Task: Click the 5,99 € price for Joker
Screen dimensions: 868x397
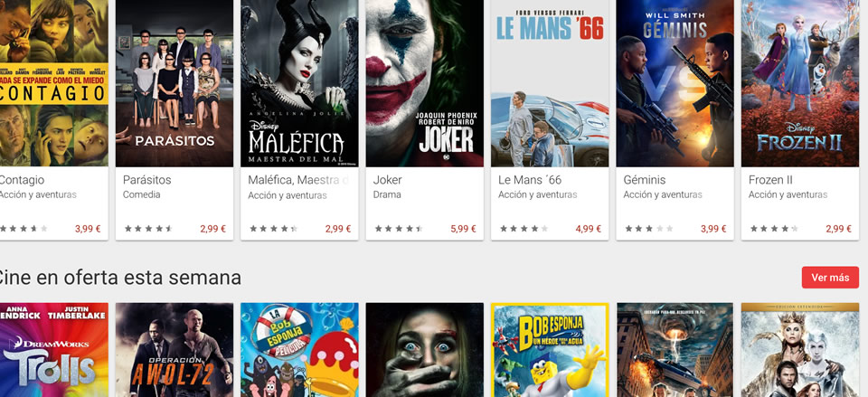Action: [x=463, y=229]
